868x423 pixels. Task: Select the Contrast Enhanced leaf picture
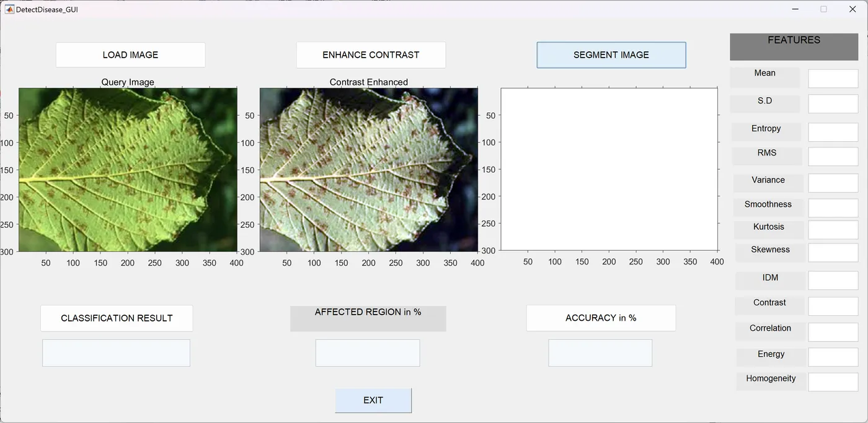(x=369, y=170)
